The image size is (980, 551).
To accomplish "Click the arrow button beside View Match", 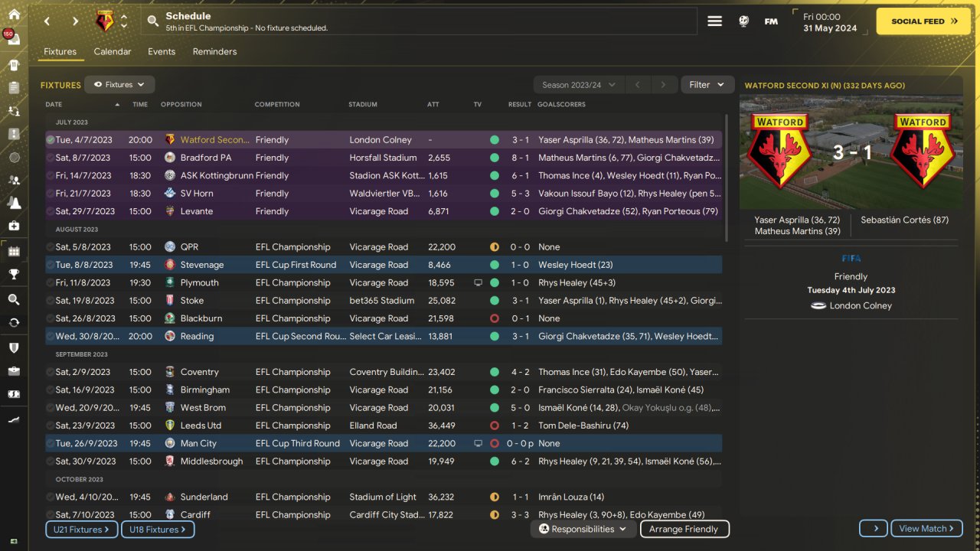I will [874, 528].
